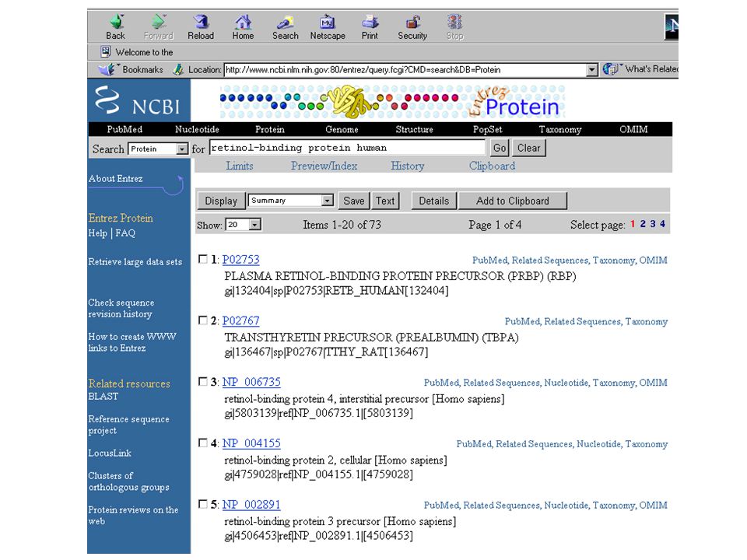
Task: Toggle checkbox for result 5 NP_002891
Action: click(203, 504)
